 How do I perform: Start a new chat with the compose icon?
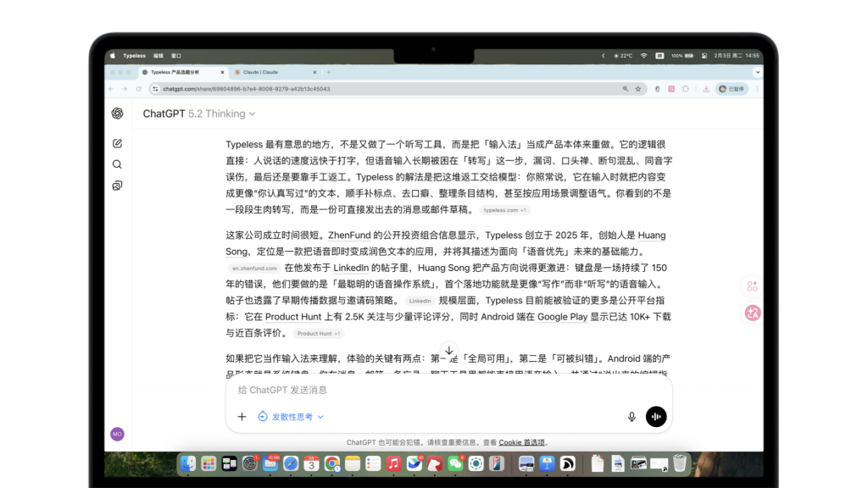click(x=117, y=143)
